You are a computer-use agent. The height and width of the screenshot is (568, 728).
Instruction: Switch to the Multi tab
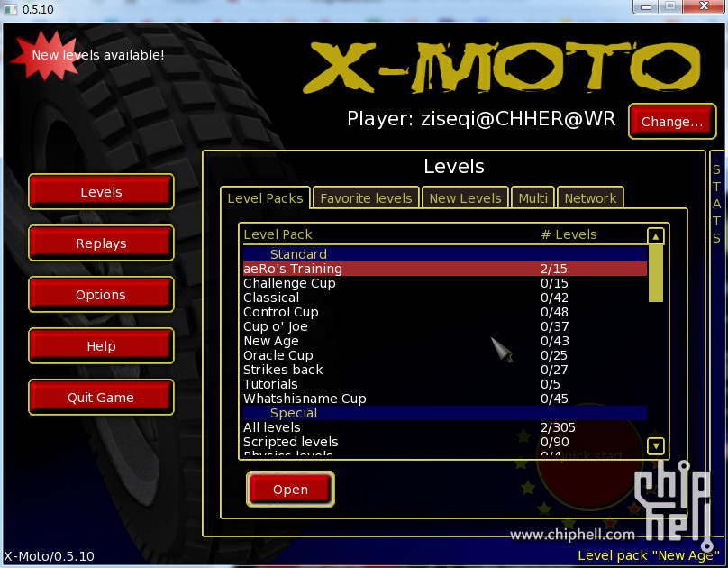point(532,198)
